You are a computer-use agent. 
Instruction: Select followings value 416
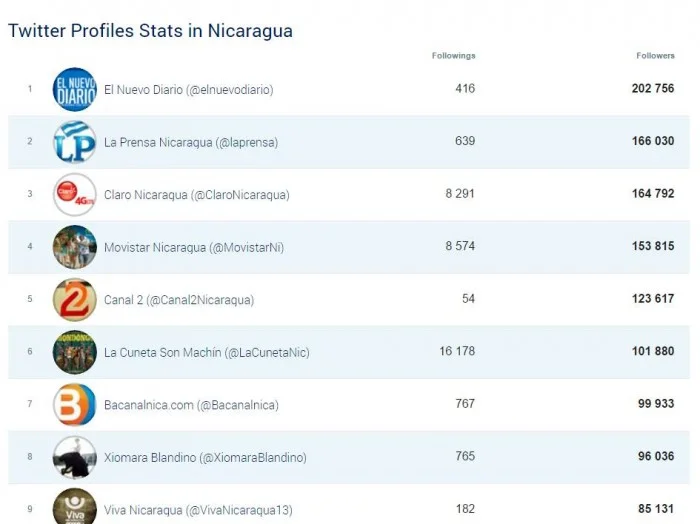pyautogui.click(x=465, y=88)
